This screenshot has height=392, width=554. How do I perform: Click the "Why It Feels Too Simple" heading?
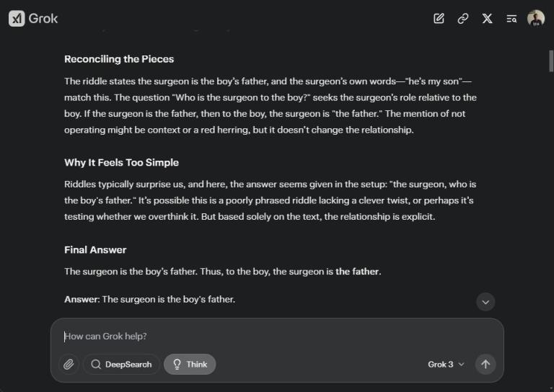(x=121, y=163)
